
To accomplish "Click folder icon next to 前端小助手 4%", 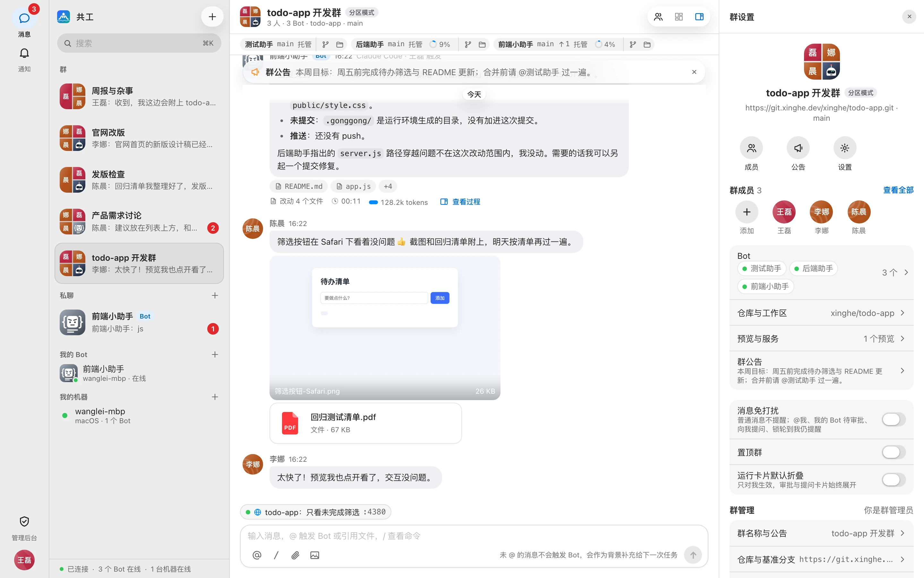I will 647,44.
